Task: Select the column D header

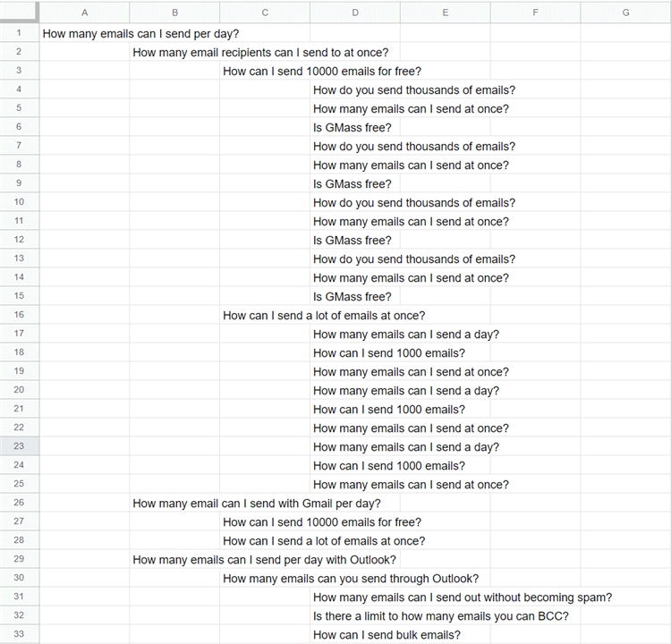Action: [x=355, y=13]
